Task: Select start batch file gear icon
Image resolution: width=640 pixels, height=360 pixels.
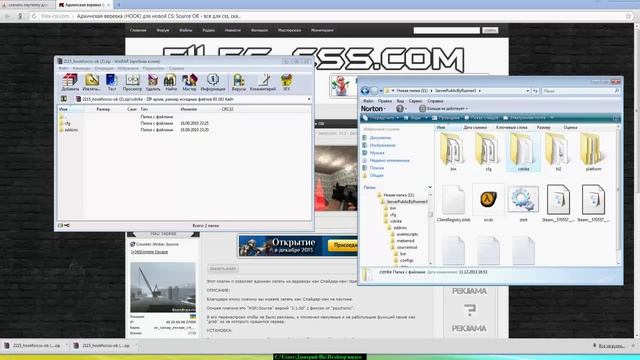Action: pyautogui.click(x=523, y=199)
